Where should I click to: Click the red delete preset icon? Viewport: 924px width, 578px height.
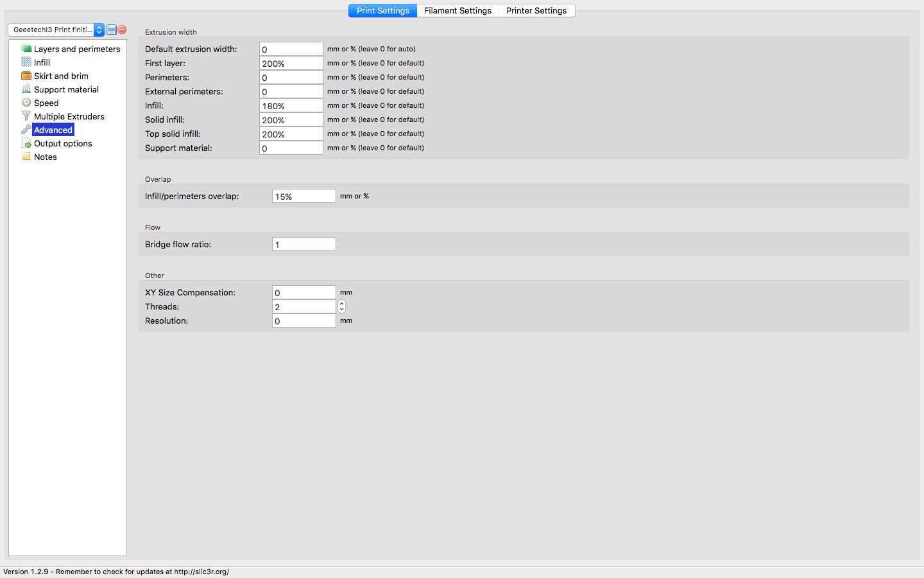122,30
